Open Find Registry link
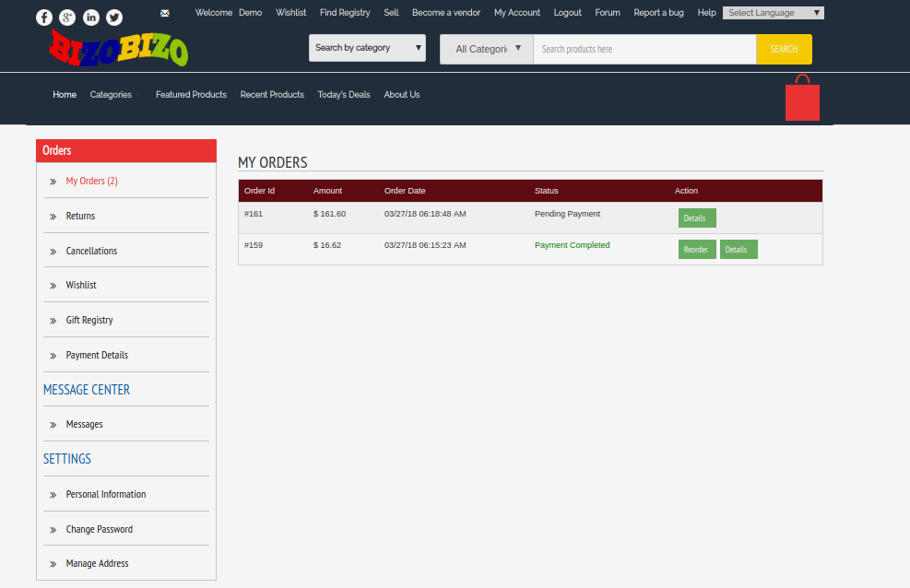 coord(345,12)
